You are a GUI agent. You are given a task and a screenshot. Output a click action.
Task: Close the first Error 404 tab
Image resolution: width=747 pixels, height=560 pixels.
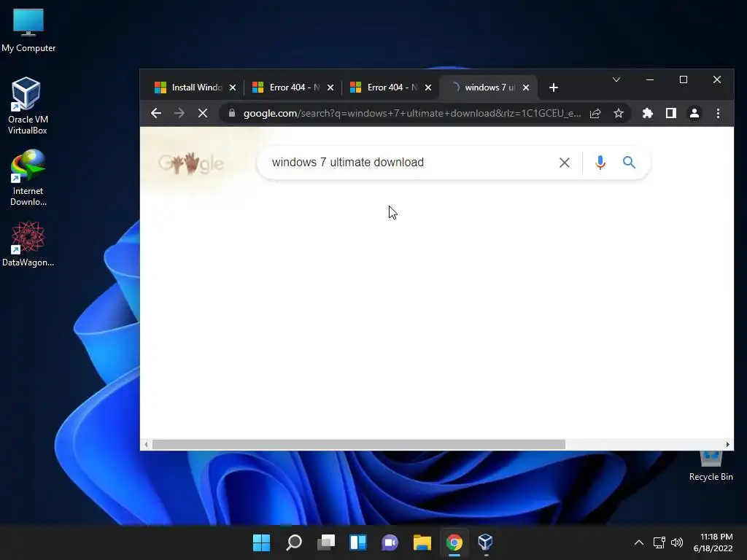330,87
